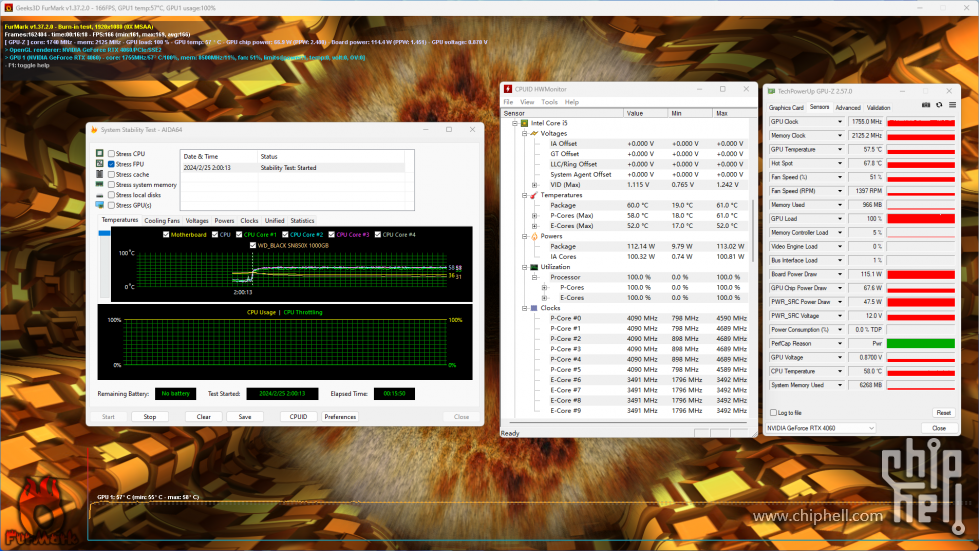Click the Stop button in AIDA64
Viewport: 979px width, 551px height.
pos(150,417)
